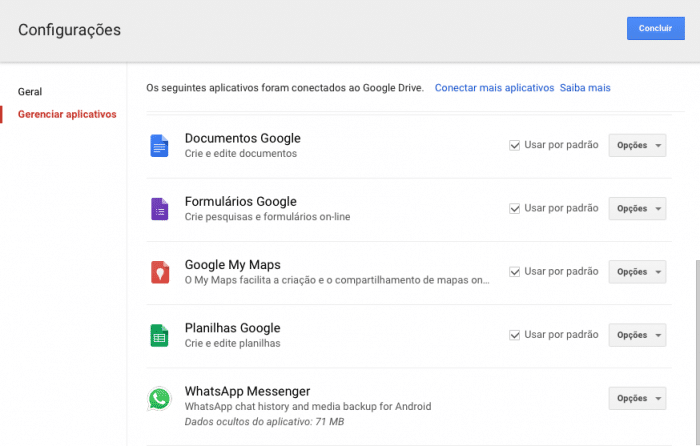Click 'Crie e edite planilhas' description
This screenshot has width=700, height=446.
click(233, 343)
